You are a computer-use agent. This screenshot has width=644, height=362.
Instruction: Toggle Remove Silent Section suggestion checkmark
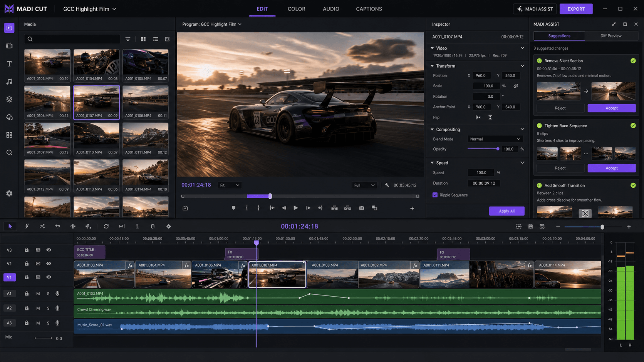633,61
